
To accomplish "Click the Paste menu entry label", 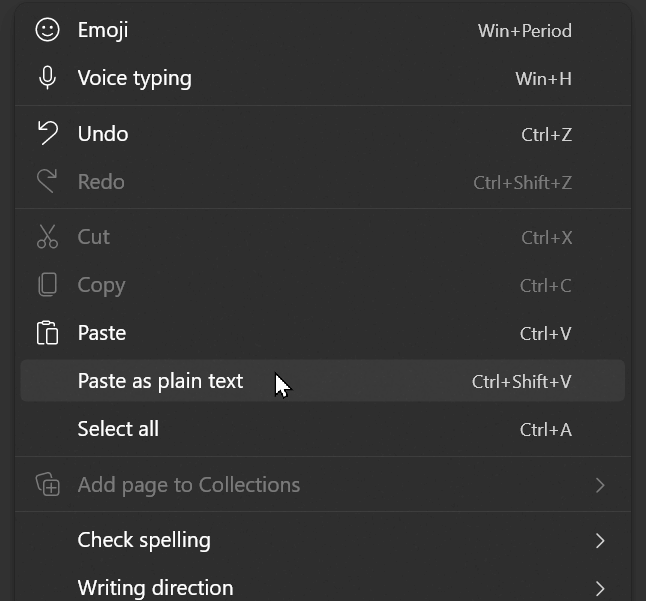I will (x=102, y=333).
